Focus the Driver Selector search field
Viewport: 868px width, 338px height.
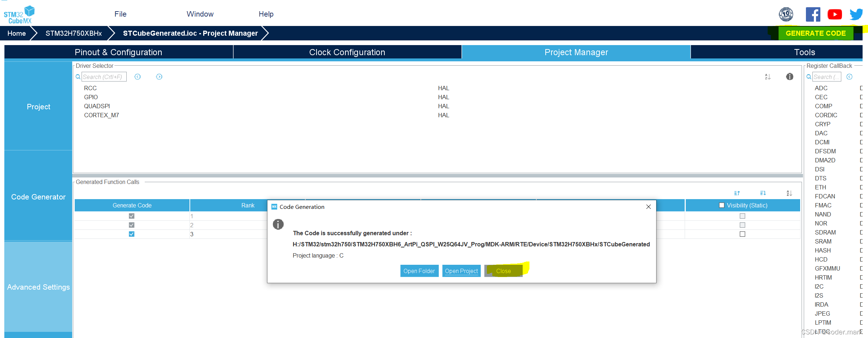click(x=104, y=76)
